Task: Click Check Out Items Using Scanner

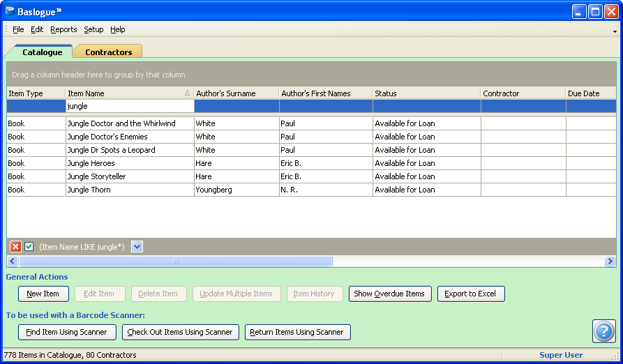Action: click(181, 332)
